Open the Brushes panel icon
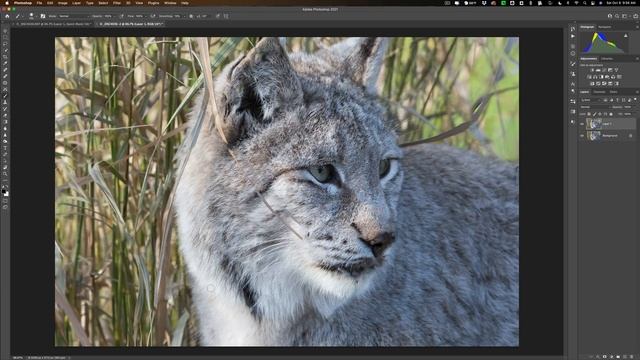 coord(573,64)
